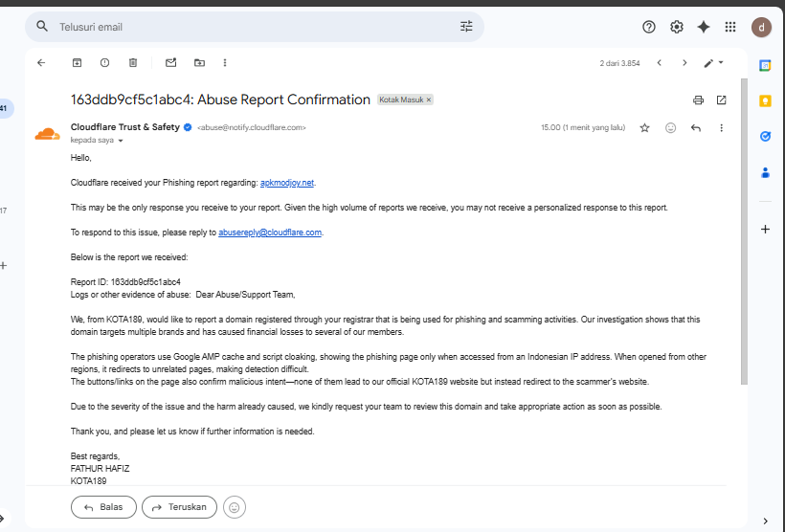Expand recipient details next to kepada saya
785x532 pixels.
[x=121, y=141]
